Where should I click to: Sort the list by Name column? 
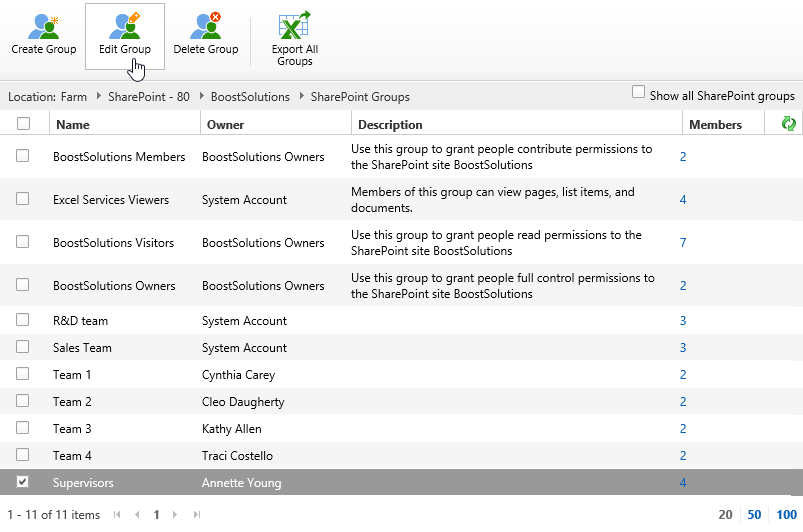tap(73, 125)
